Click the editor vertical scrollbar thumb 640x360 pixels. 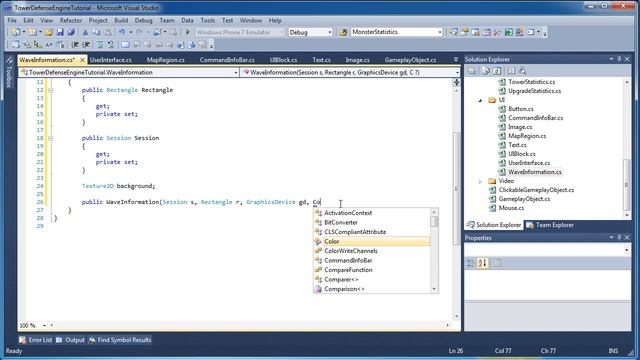coord(456,188)
